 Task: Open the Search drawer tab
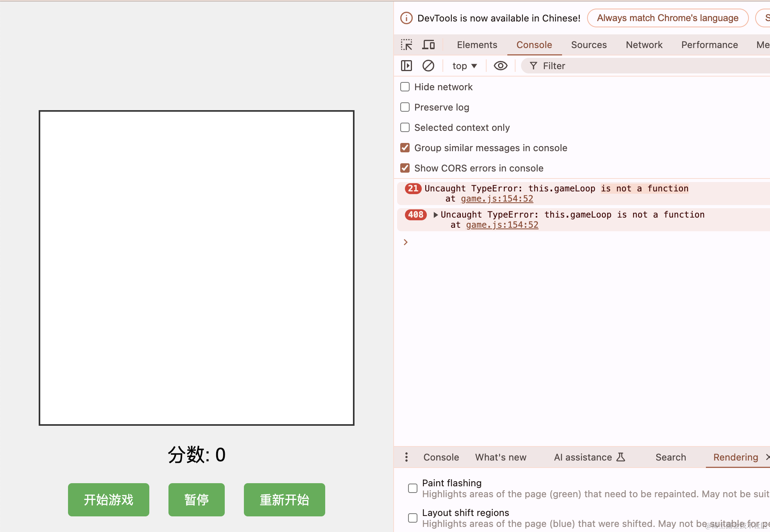(671, 457)
